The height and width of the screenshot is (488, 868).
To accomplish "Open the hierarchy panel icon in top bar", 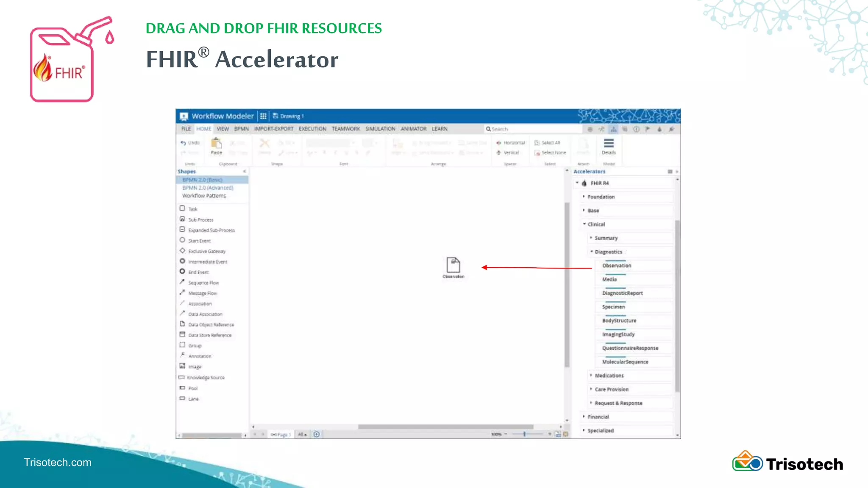I will click(613, 129).
